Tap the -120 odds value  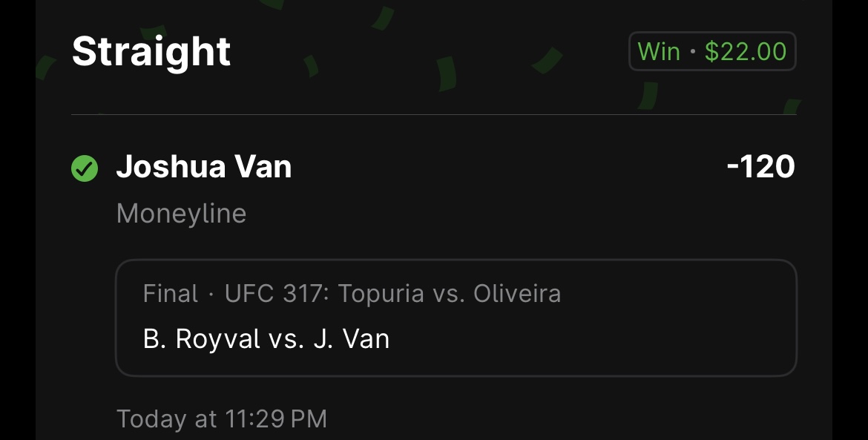point(760,166)
